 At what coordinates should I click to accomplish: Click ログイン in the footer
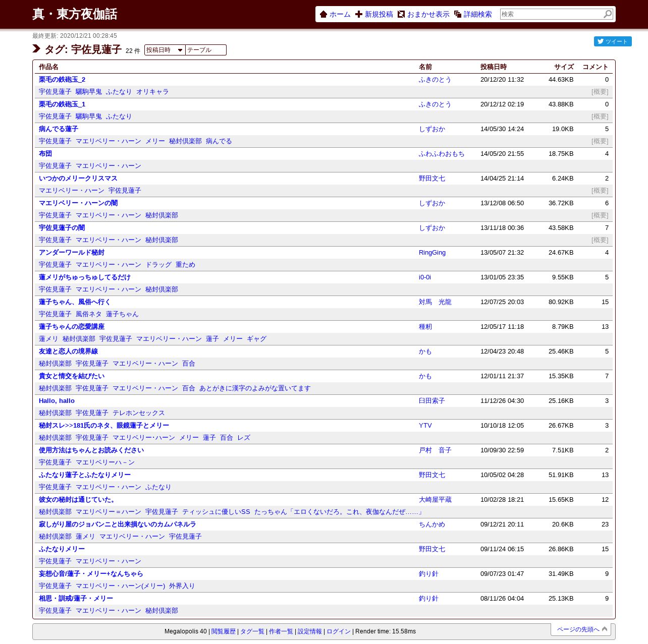click(338, 631)
